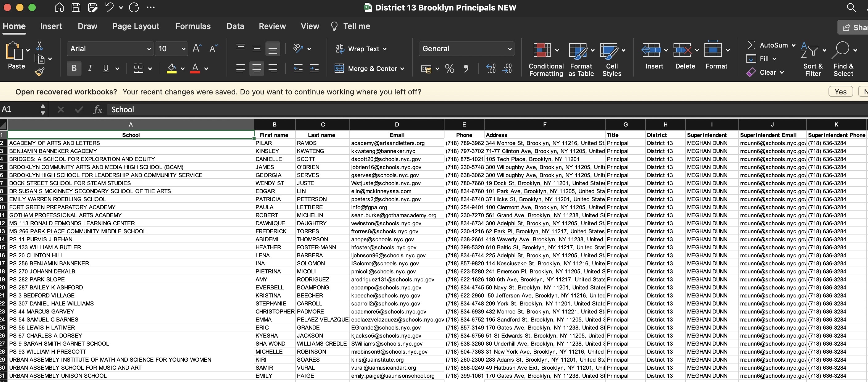The image size is (868, 382).
Task: Toggle Bold formatting
Action: [x=74, y=69]
